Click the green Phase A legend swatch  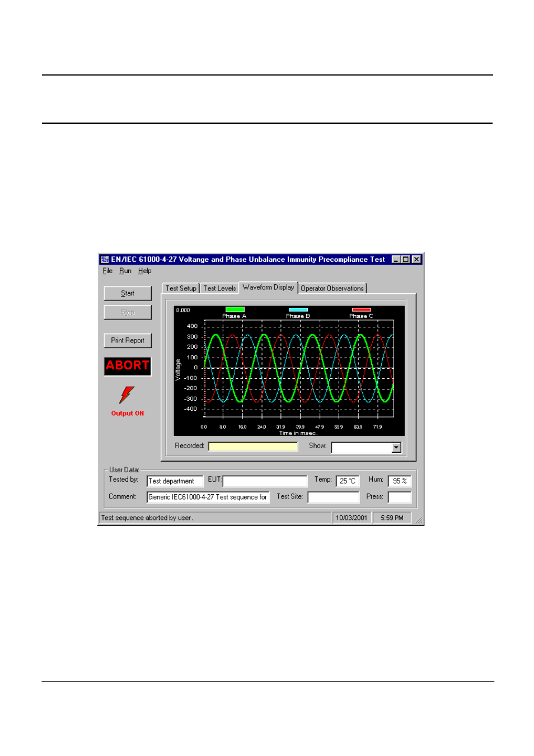[x=235, y=309]
